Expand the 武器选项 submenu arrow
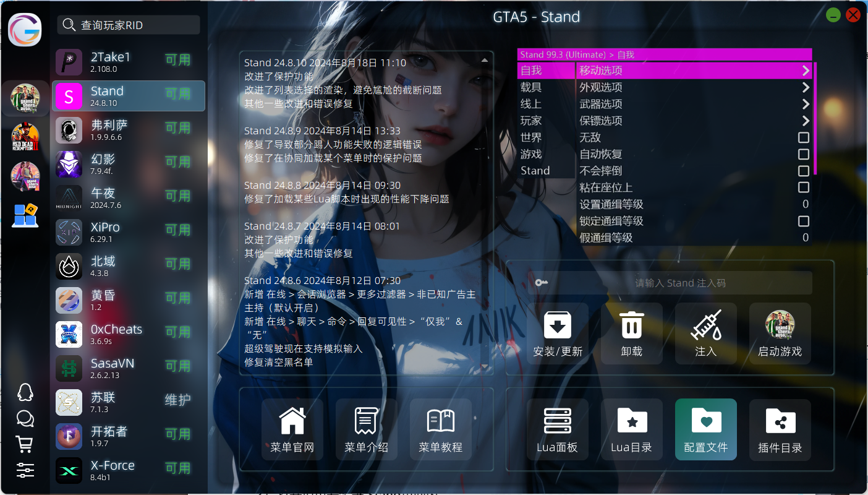This screenshot has width=868, height=495. click(x=805, y=104)
